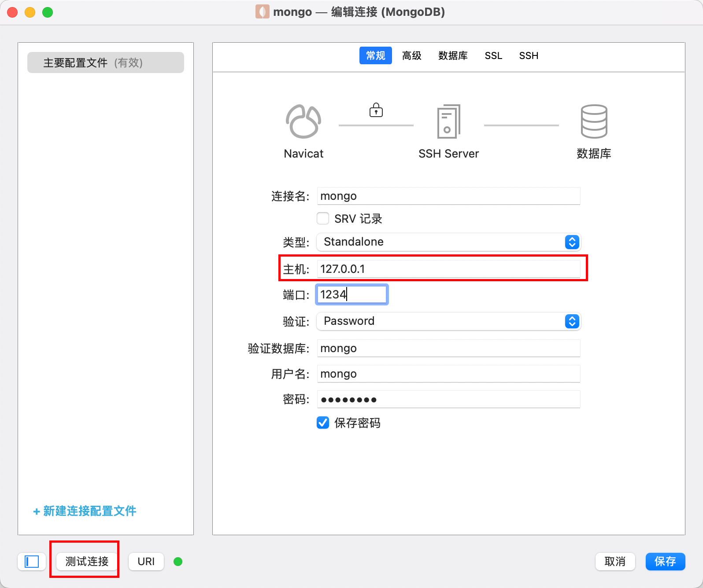The image size is (703, 588).
Task: Switch to the SSL tab
Action: click(493, 56)
